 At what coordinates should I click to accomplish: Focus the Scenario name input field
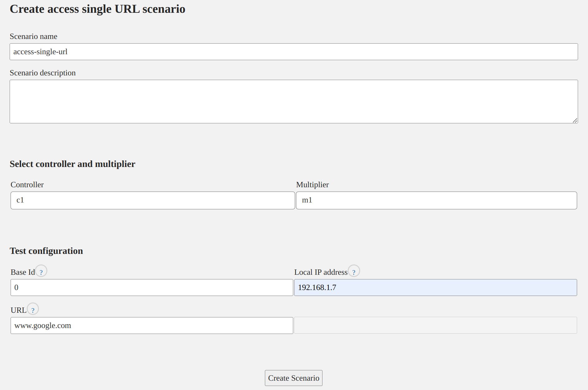[294, 52]
